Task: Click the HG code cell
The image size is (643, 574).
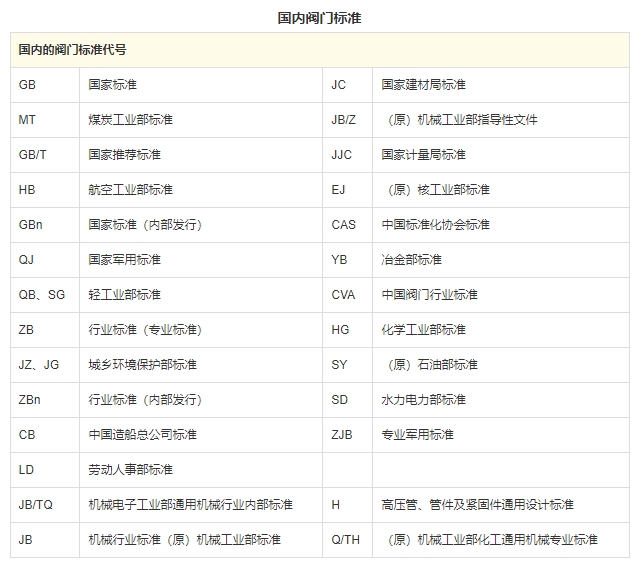Action: 347,330
